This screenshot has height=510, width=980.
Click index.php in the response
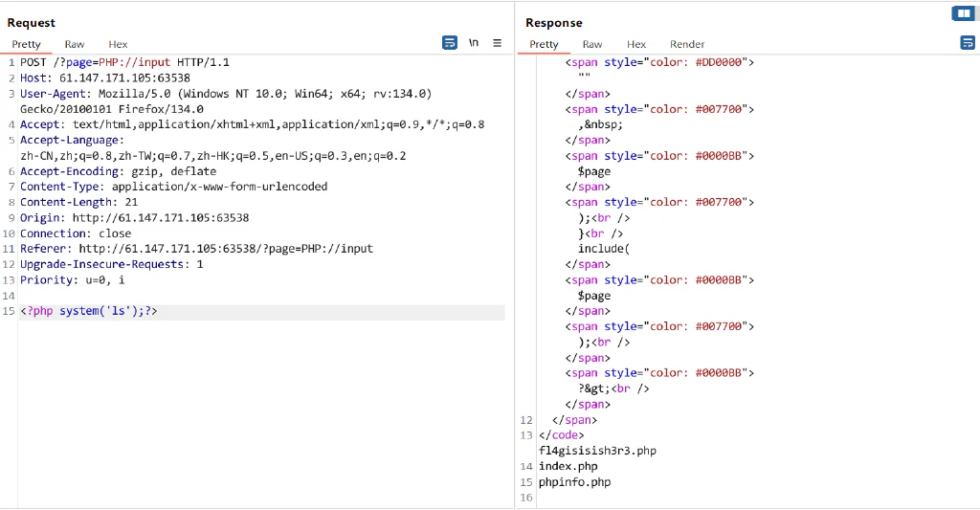pos(568,466)
